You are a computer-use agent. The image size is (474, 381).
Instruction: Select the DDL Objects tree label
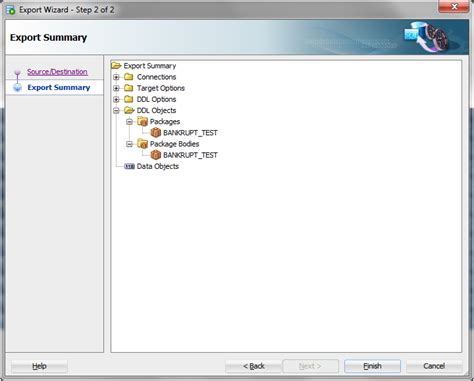tap(156, 110)
